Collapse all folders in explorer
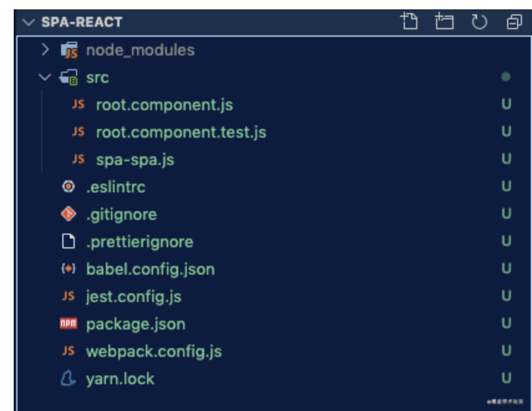 point(514,22)
